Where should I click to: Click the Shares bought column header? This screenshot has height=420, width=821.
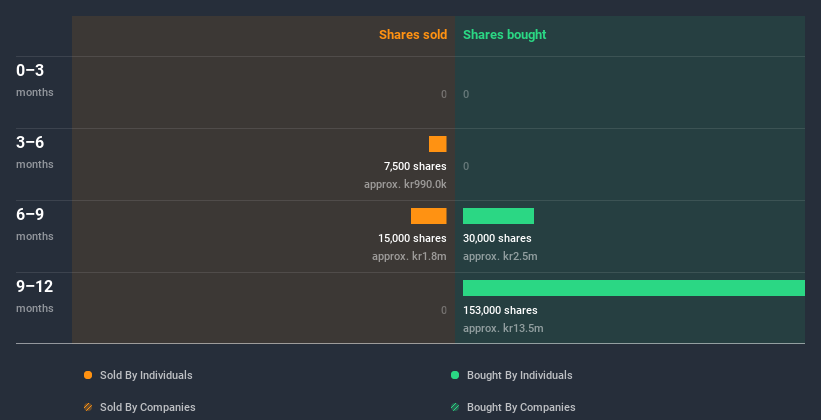pos(505,35)
